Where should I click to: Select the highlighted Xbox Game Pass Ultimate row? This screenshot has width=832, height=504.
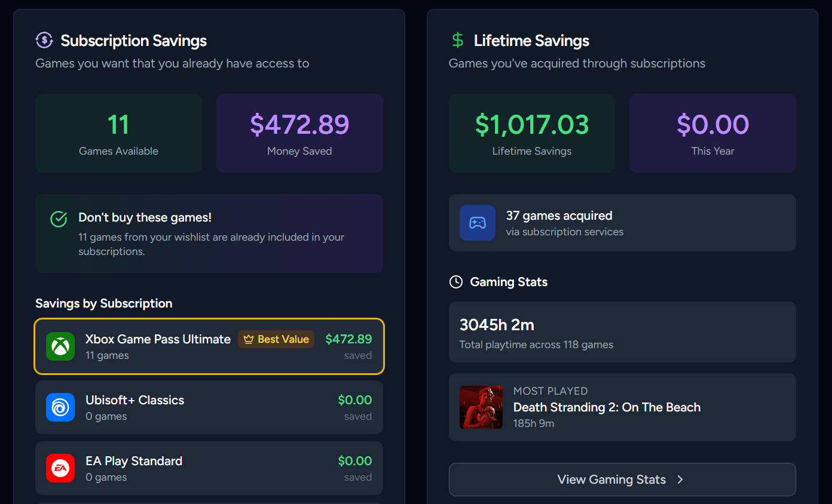(x=209, y=346)
